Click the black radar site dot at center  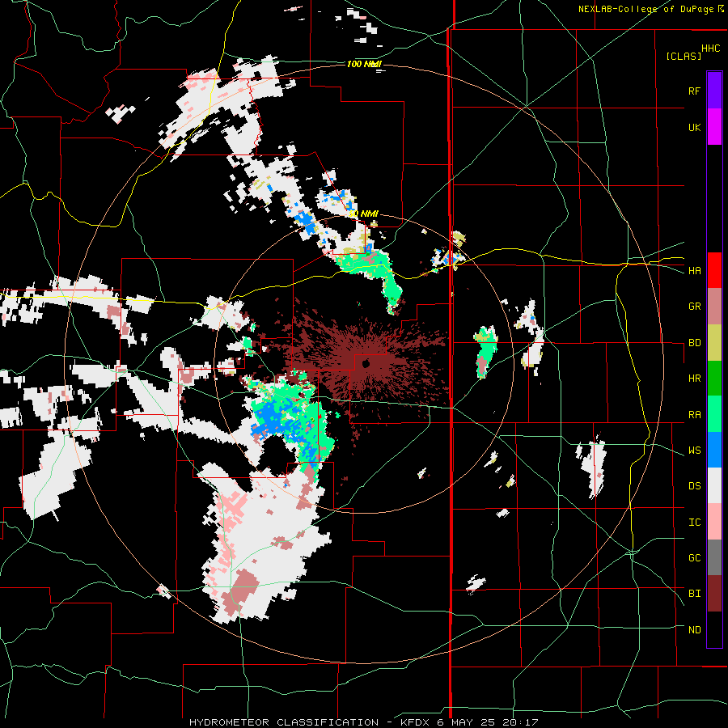tap(366, 363)
